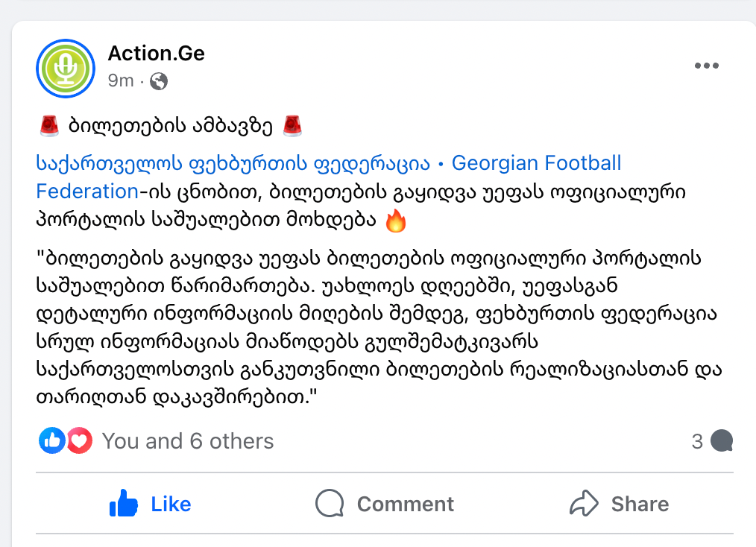
Task: Open the Georgian Football Federation page link
Action: pyautogui.click(x=328, y=163)
